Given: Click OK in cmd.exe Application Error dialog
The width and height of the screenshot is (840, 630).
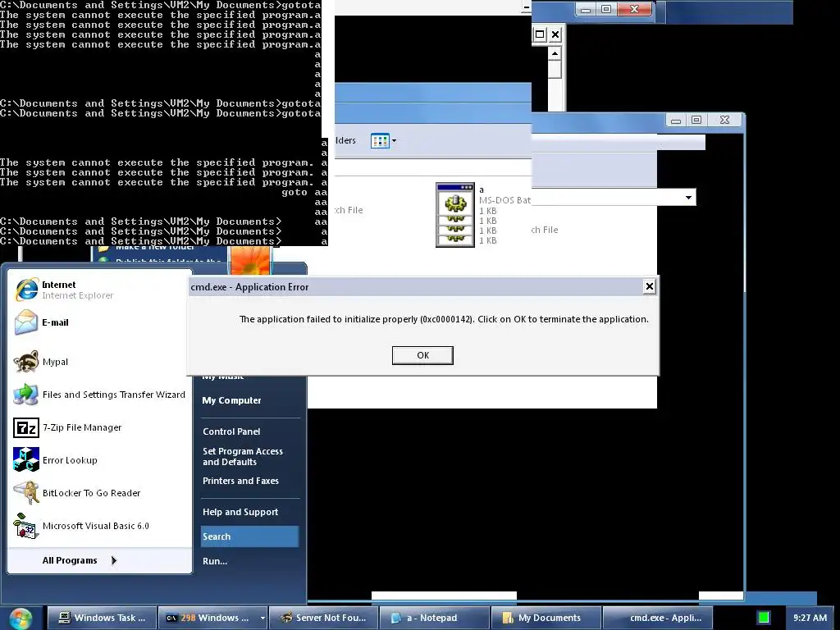Looking at the screenshot, I should (x=422, y=355).
